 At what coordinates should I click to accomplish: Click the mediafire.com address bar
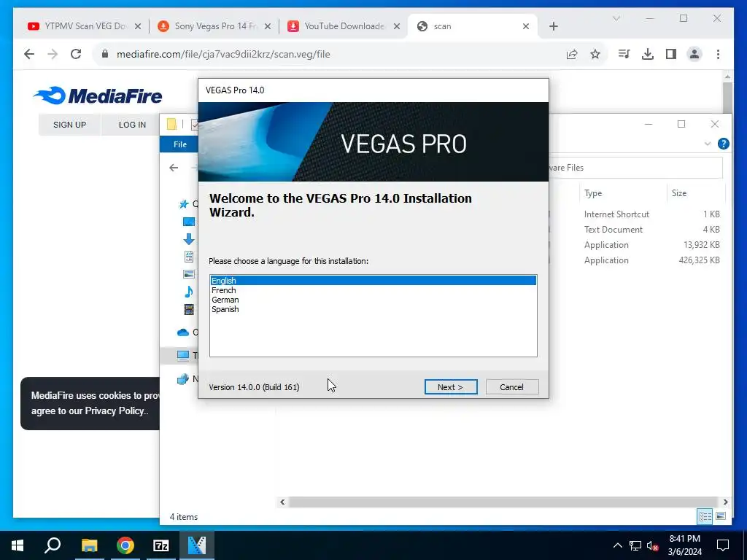[x=329, y=54]
